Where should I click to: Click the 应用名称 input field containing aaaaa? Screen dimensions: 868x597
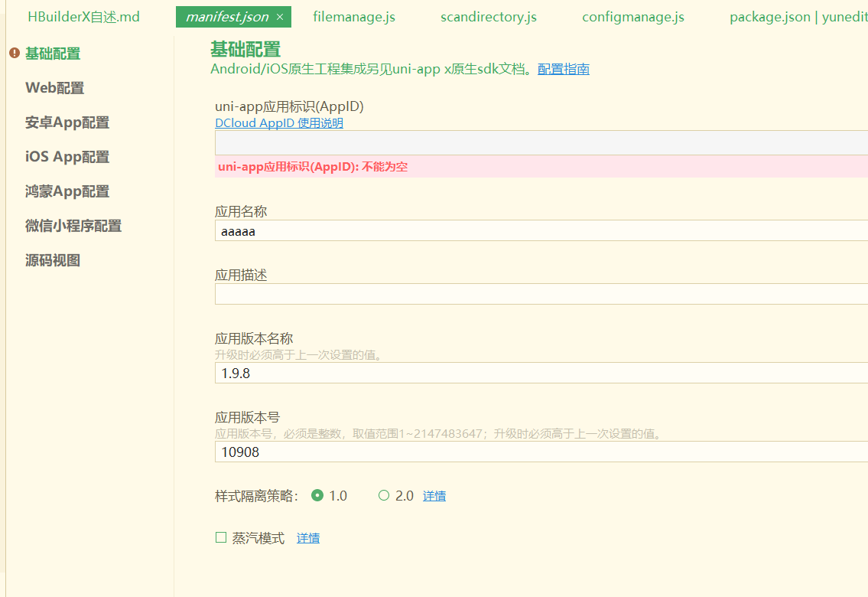pos(541,231)
